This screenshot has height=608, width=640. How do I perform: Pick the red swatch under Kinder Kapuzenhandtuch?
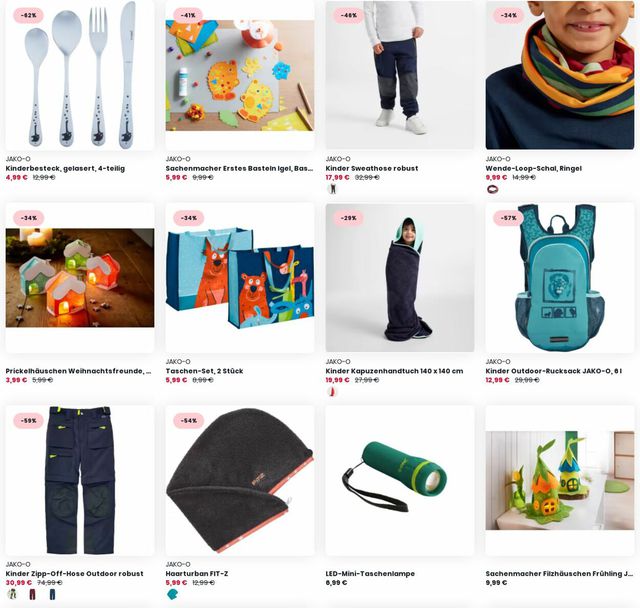[x=333, y=392]
